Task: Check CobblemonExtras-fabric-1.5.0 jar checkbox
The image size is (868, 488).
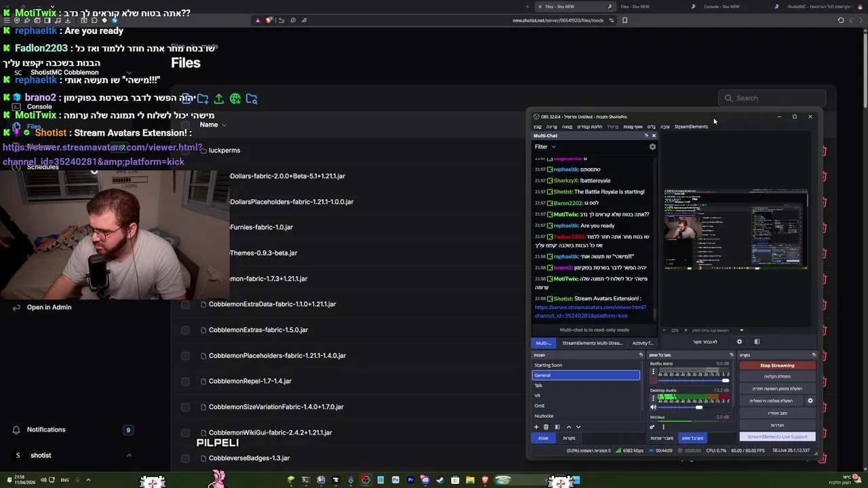Action: click(185, 330)
